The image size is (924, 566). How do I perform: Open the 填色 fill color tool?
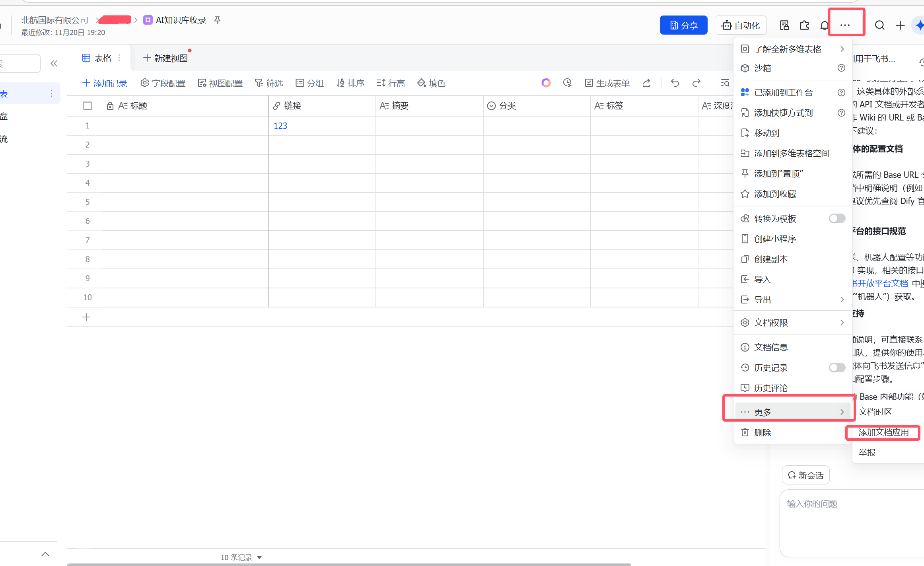point(431,83)
